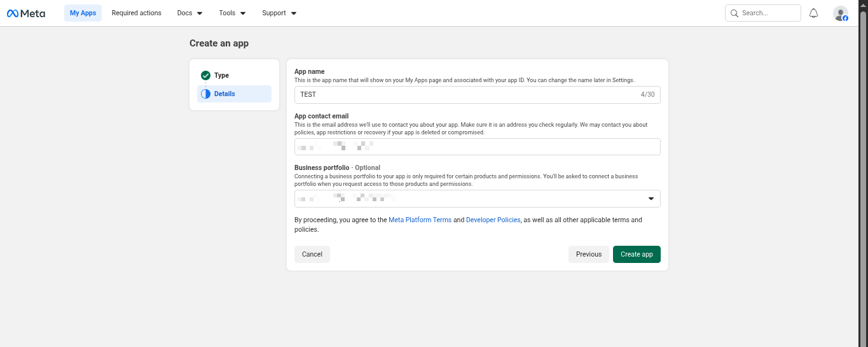
Task: Open the Meta Platform Terms link
Action: point(420,220)
